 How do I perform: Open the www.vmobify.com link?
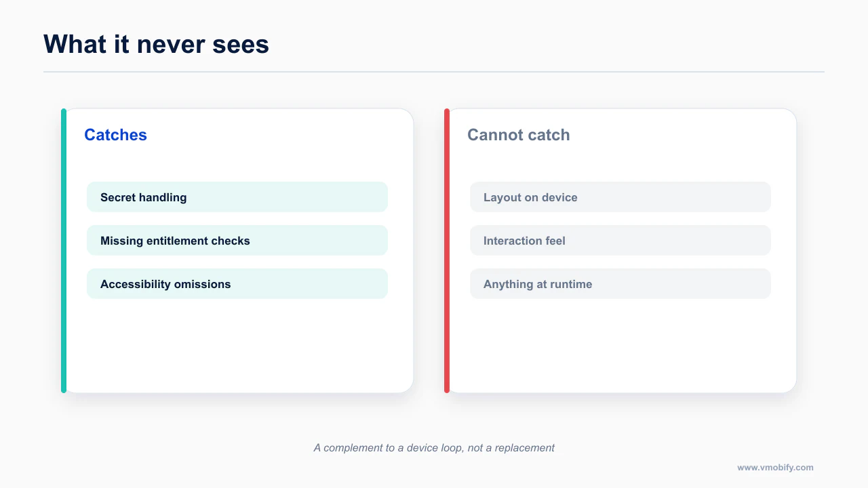pyautogui.click(x=775, y=468)
